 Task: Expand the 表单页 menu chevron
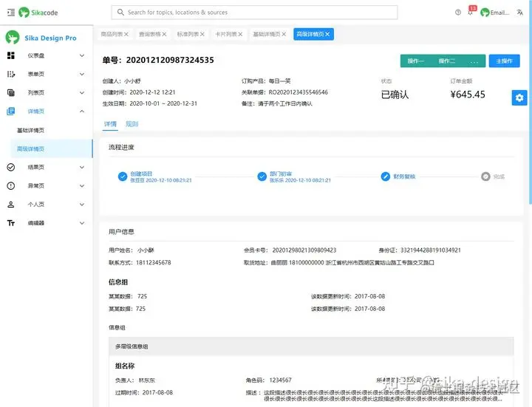pos(82,74)
